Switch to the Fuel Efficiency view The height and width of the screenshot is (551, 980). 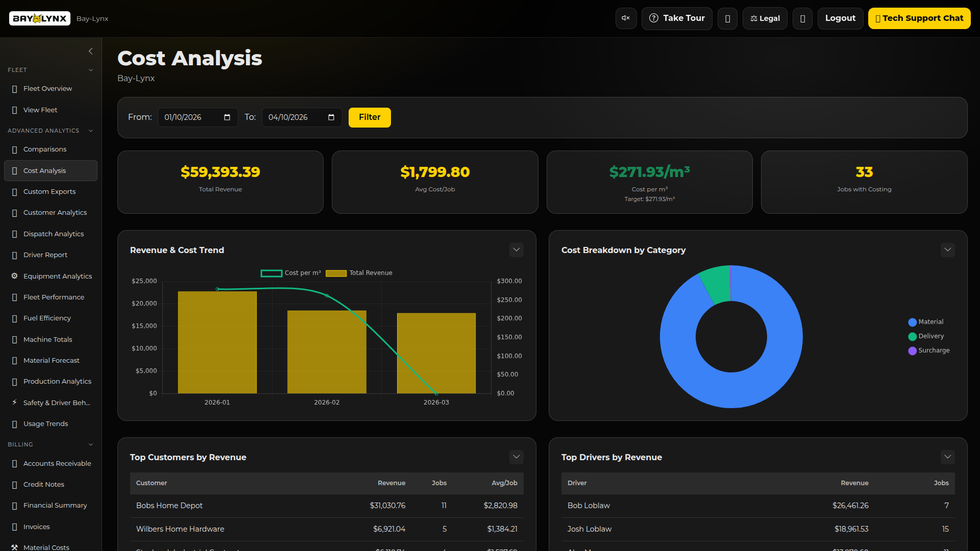pos(47,318)
